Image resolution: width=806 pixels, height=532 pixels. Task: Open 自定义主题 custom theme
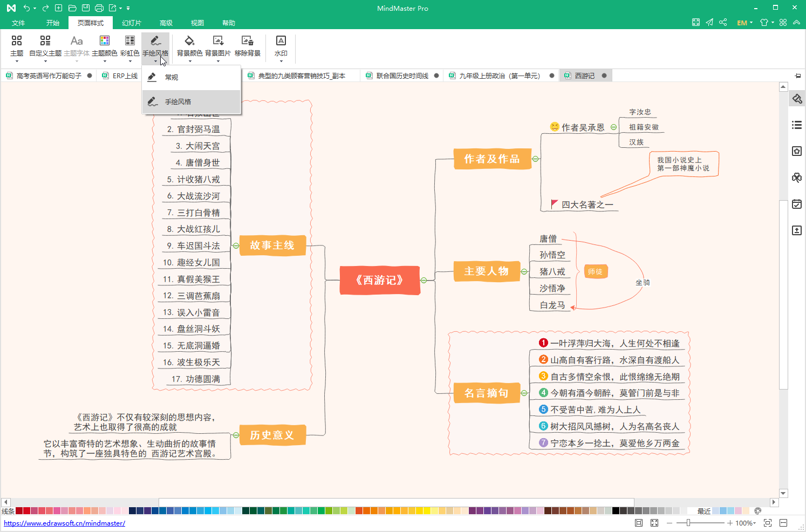(45, 48)
